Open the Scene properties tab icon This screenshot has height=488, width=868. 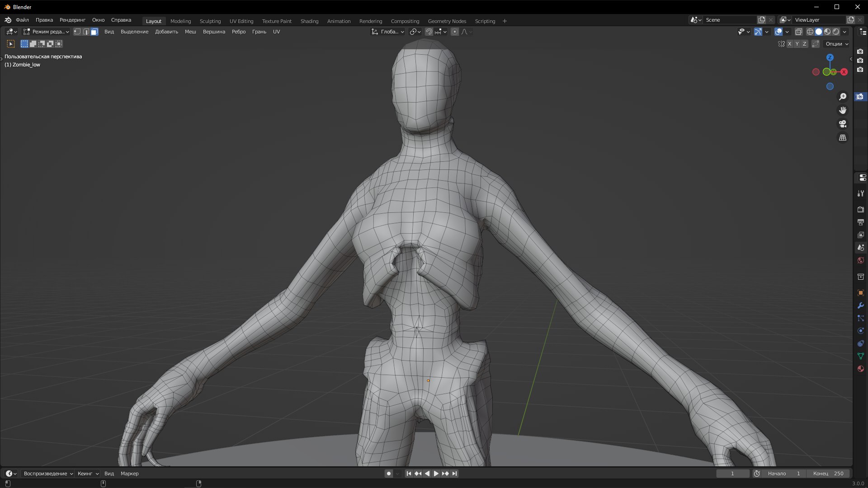[x=861, y=248]
